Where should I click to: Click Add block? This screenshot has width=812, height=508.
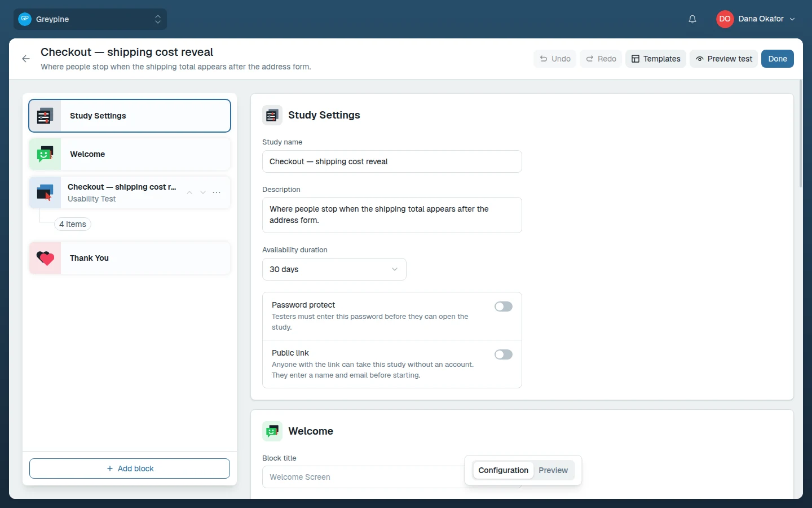pos(130,468)
